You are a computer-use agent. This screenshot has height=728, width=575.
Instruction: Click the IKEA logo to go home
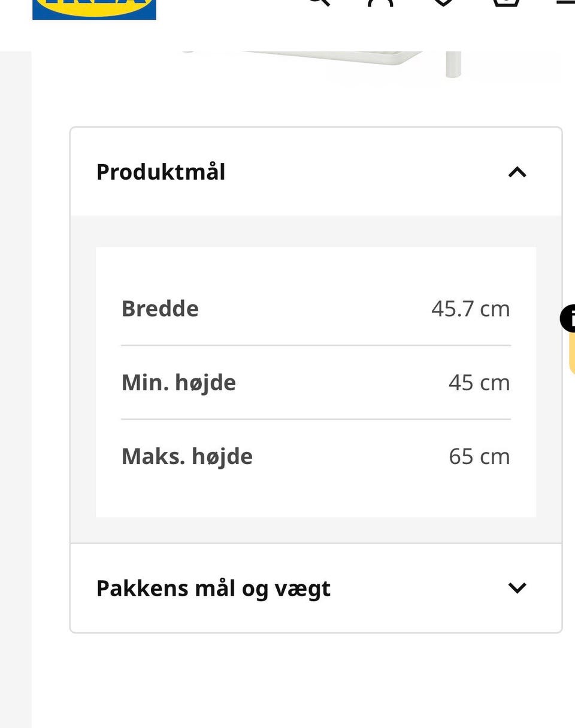pos(94,9)
